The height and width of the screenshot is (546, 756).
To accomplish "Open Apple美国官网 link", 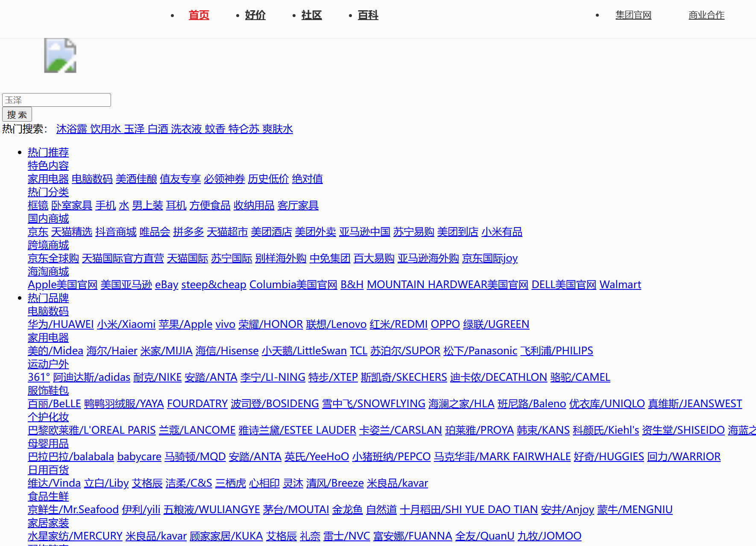I will coord(63,285).
